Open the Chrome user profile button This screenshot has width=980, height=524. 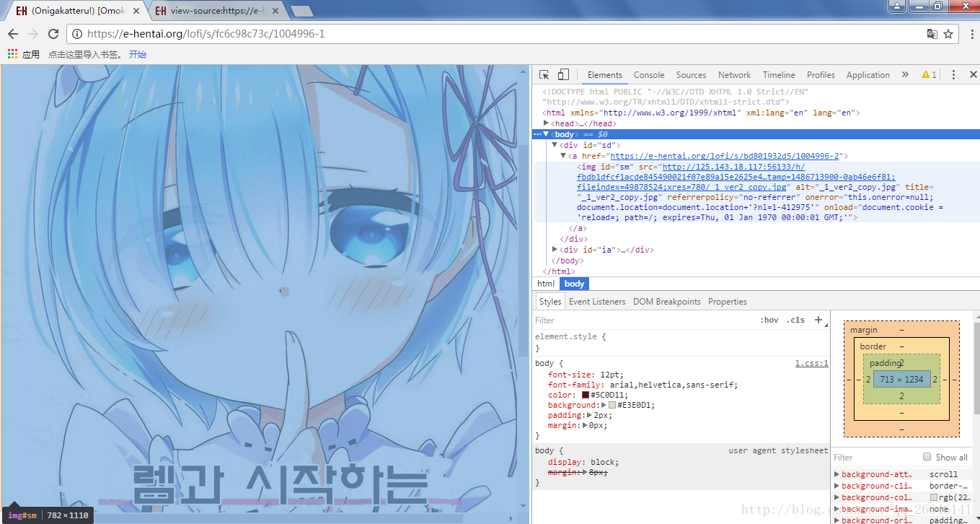[x=897, y=6]
